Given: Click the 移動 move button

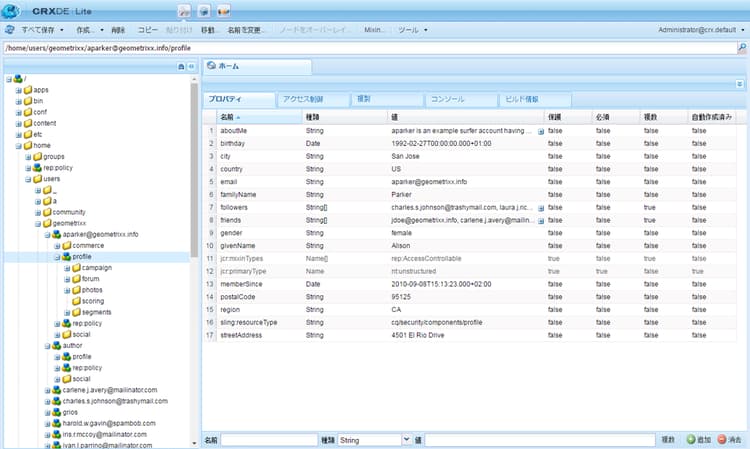Looking at the screenshot, I should pos(209,30).
